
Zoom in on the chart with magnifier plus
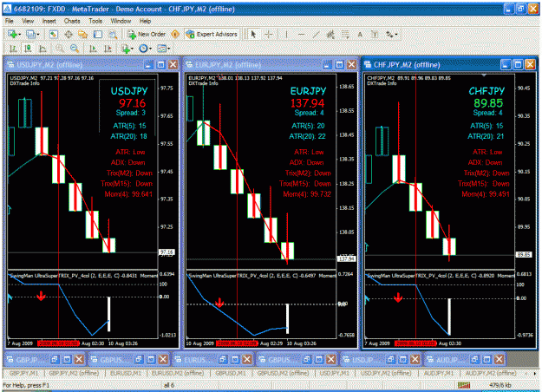(x=60, y=49)
